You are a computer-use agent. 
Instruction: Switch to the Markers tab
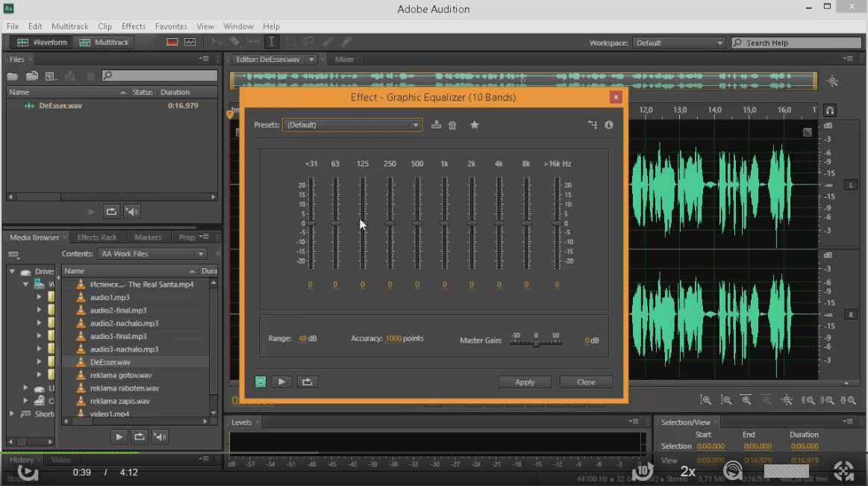pyautogui.click(x=148, y=237)
